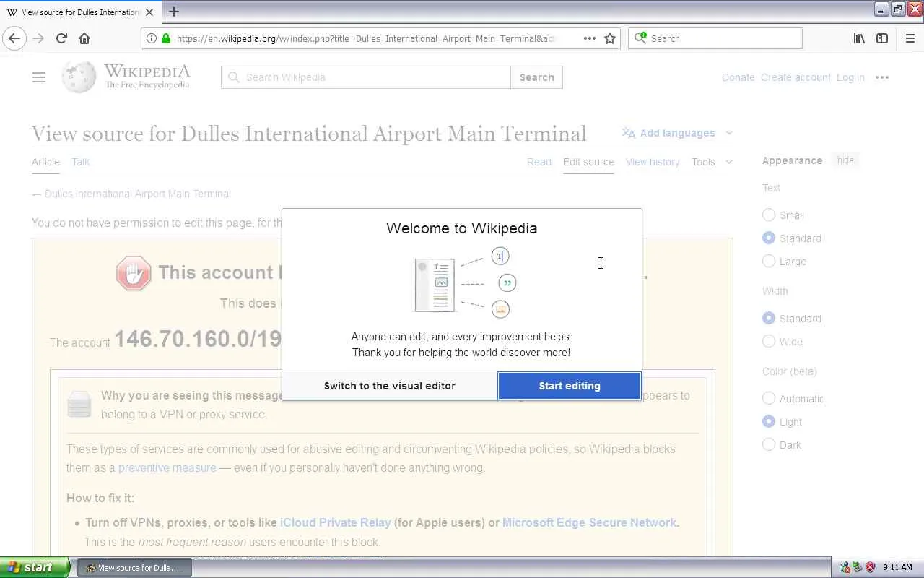Open the Log in link
The image size is (924, 578).
(850, 77)
